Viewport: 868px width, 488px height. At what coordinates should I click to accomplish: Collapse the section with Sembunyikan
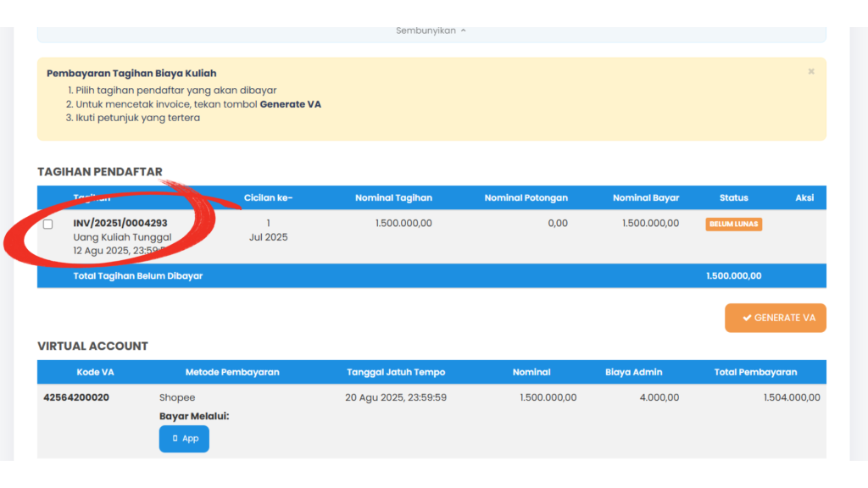tap(431, 30)
